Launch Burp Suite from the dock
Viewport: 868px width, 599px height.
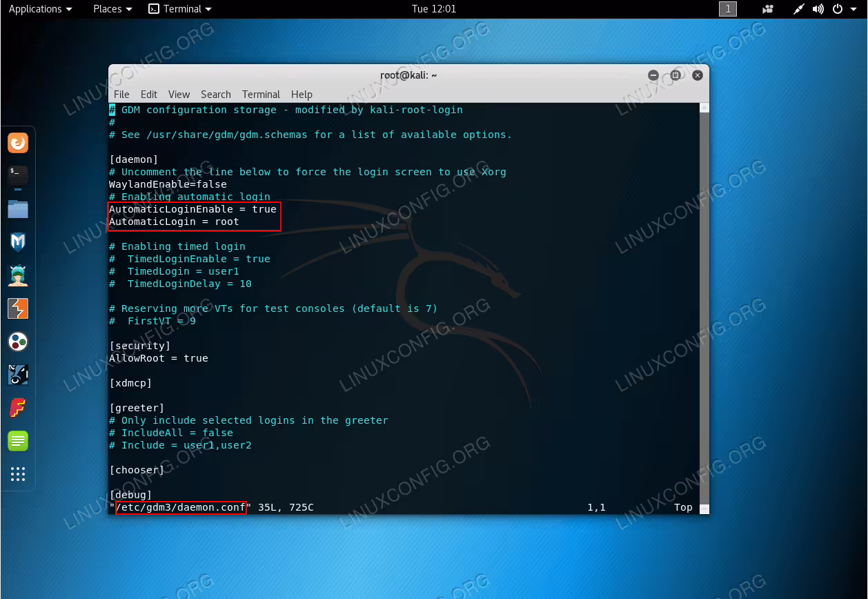18,308
